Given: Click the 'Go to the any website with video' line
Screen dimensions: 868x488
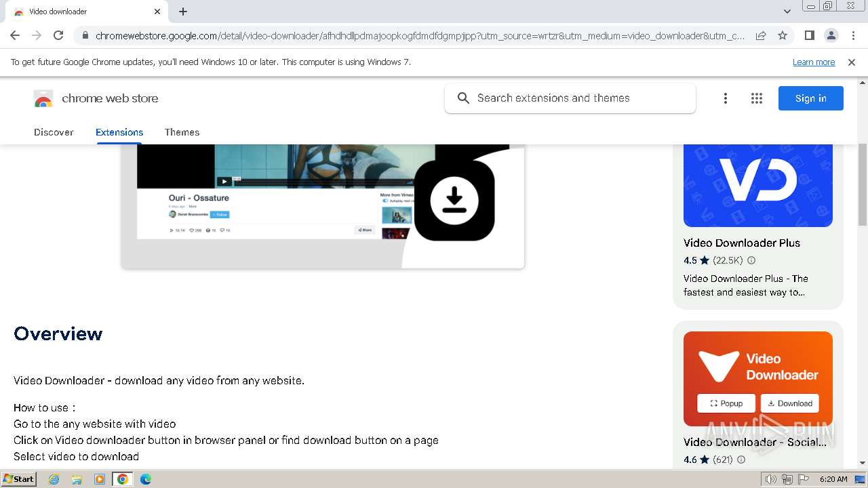Looking at the screenshot, I should [x=95, y=424].
